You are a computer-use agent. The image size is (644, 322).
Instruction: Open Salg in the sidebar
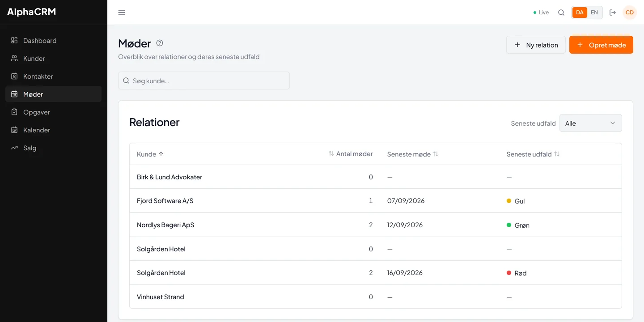(x=54, y=148)
